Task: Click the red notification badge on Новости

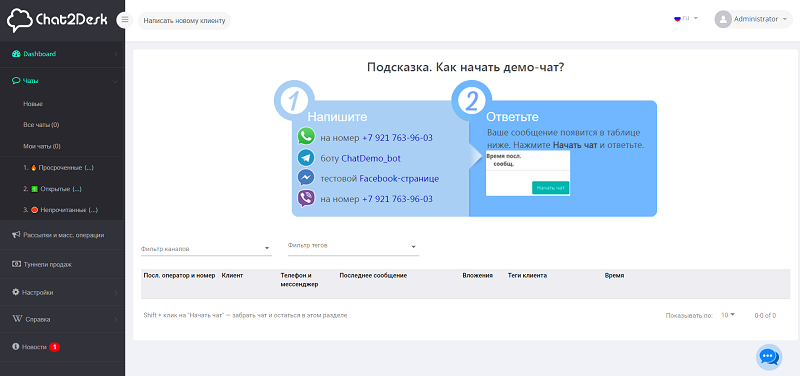Action: (55, 347)
